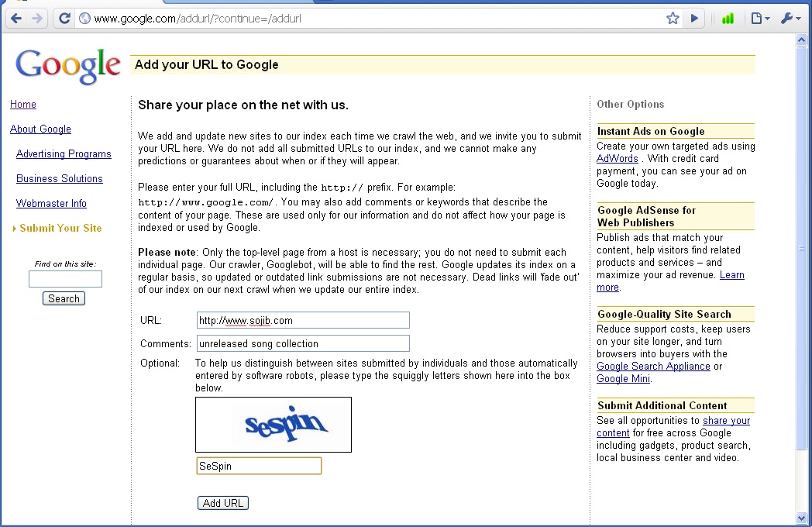Click the Google AdSense for Web Publishers heading
Viewport: 812px width, 527px height.
point(646,216)
